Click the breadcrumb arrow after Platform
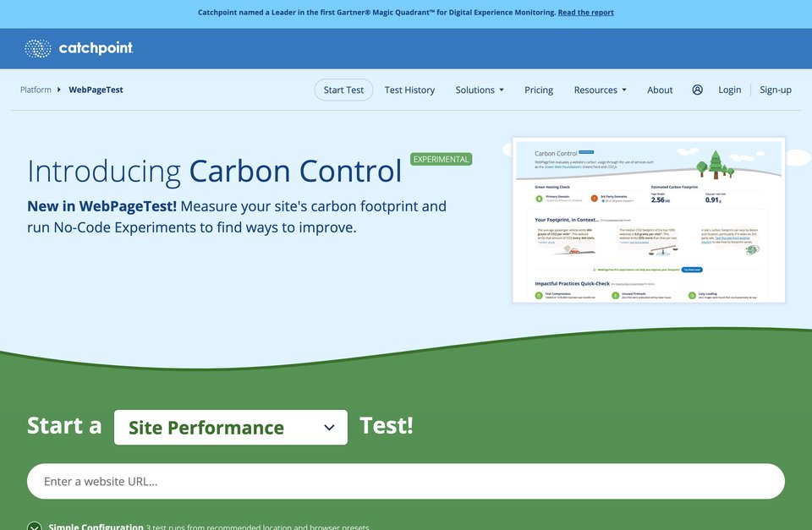 pos(59,90)
